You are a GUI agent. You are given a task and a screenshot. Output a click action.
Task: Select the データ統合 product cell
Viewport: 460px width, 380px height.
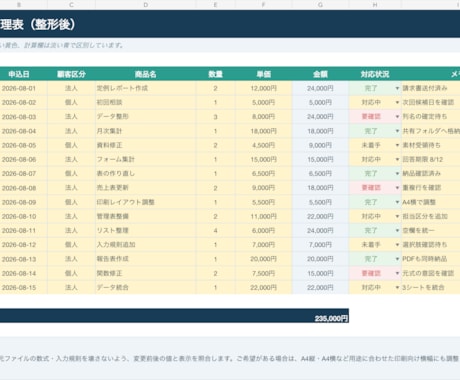pyautogui.click(x=146, y=288)
